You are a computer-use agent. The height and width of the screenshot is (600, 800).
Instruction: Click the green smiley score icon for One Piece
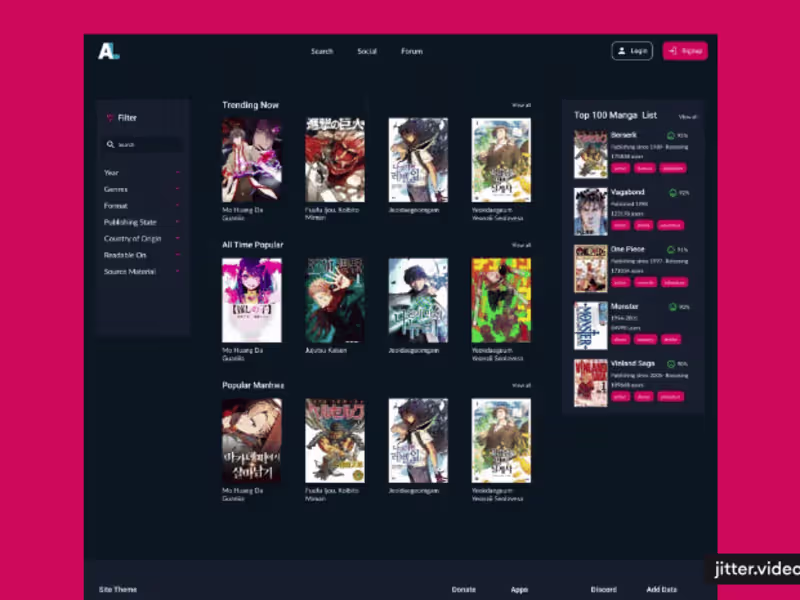point(671,250)
